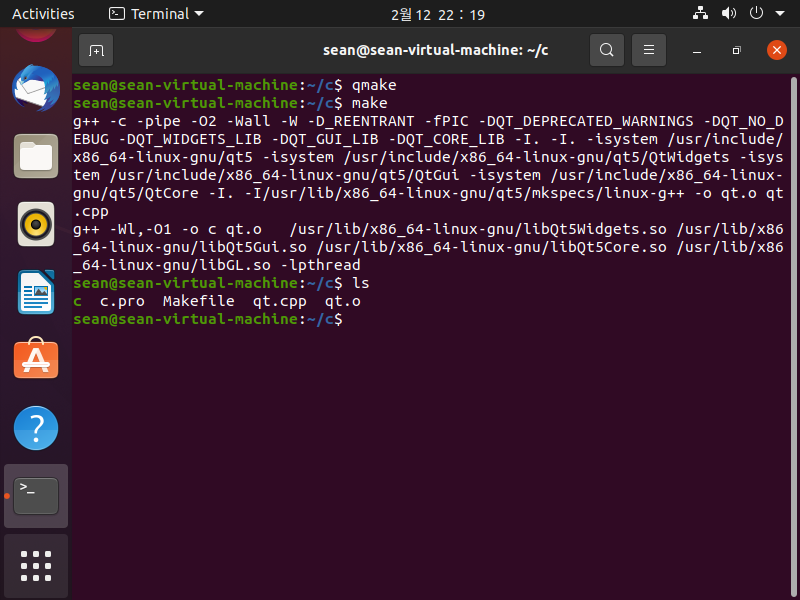Open the Activities overview
The height and width of the screenshot is (600, 800).
(x=43, y=14)
